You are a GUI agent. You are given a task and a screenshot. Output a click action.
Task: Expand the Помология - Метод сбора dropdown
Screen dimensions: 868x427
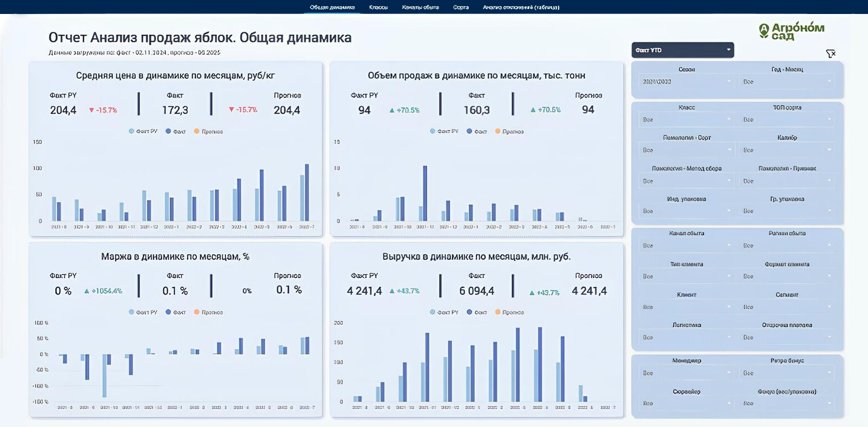[x=686, y=181]
